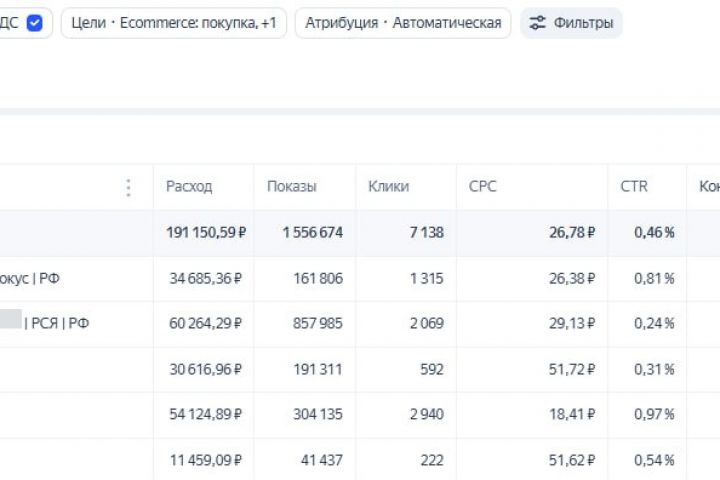The width and height of the screenshot is (720, 480).
Task: Select the 34 685,36 ₽ spend cell
Action: pos(206,278)
